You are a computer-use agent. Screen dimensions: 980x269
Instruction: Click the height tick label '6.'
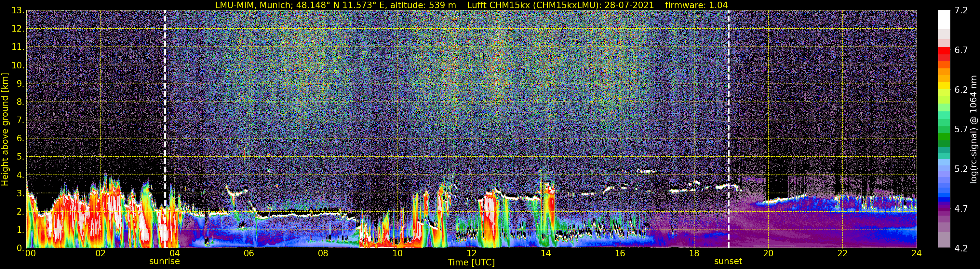(x=20, y=139)
